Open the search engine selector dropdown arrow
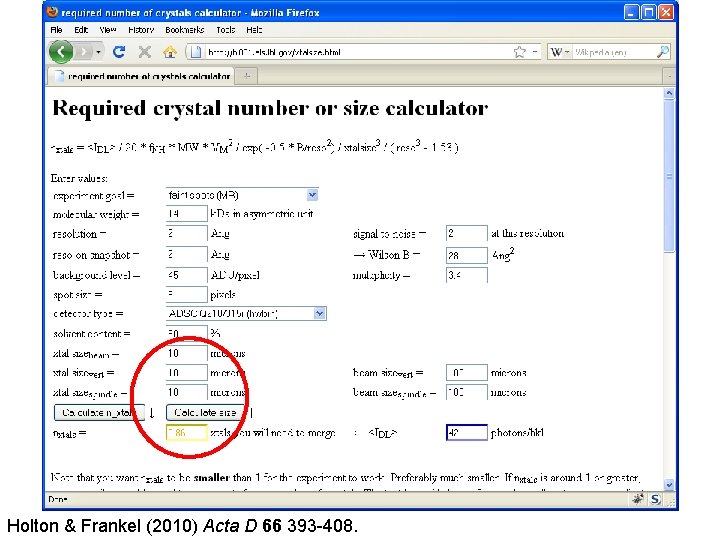 click(x=567, y=52)
